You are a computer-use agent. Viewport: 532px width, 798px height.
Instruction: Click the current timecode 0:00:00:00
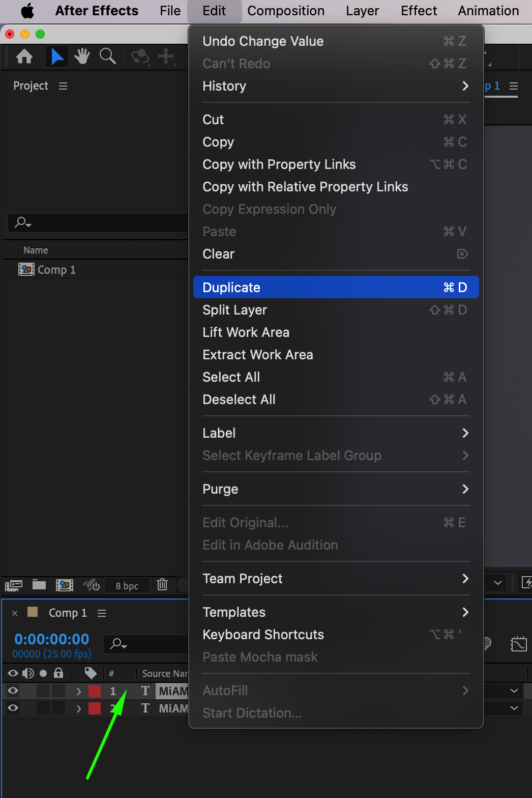click(52, 639)
